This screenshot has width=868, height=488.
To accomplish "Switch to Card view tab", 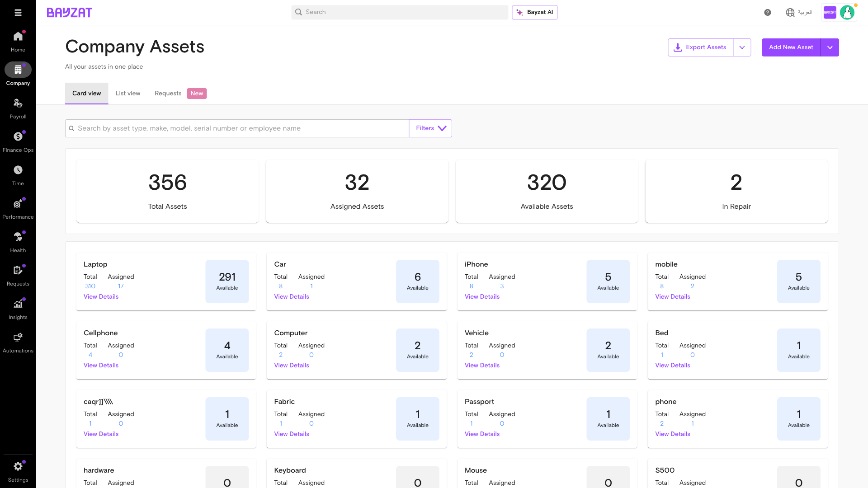I will tap(87, 94).
